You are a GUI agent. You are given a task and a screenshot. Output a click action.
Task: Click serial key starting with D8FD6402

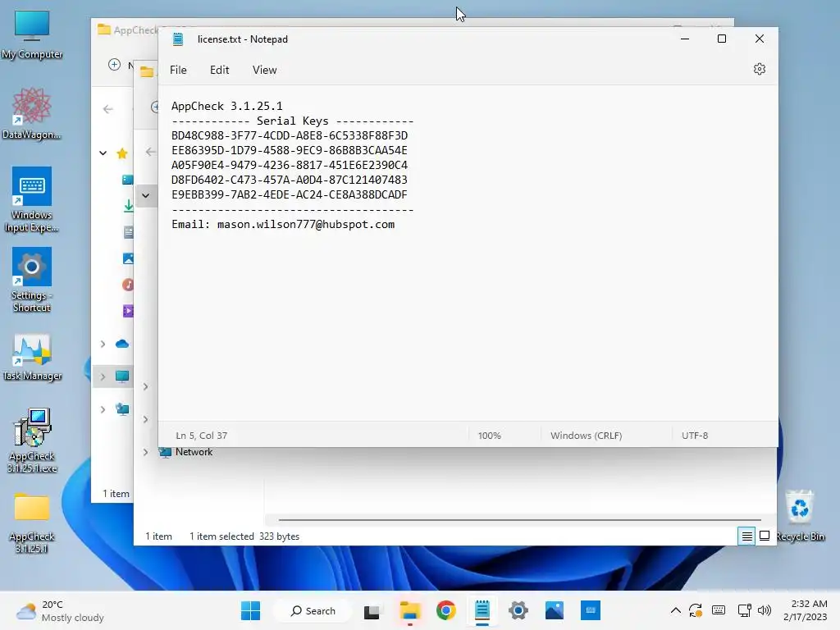(290, 180)
